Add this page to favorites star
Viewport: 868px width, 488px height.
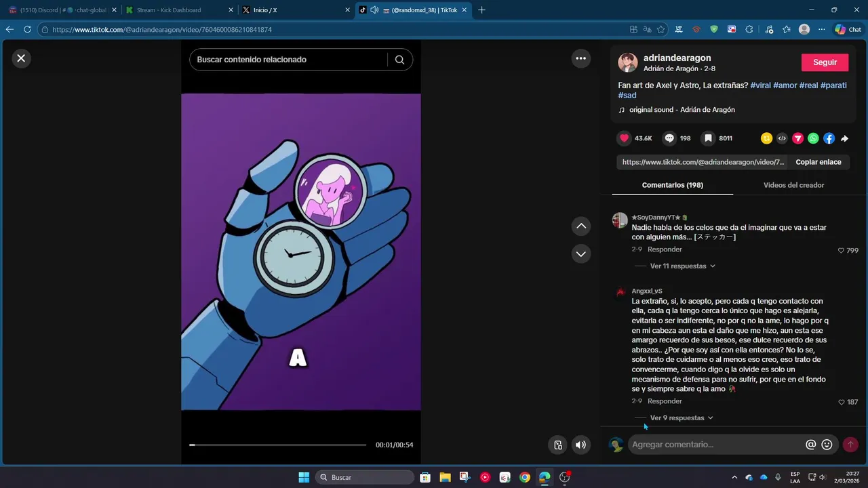(660, 30)
